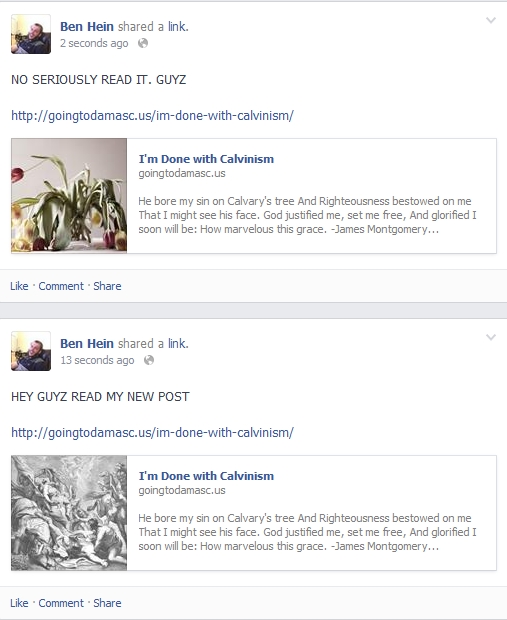This screenshot has height=620, width=507.
Task: Like the 'HEY GUYZ READ MY NEW POST' post
Action: [x=19, y=603]
